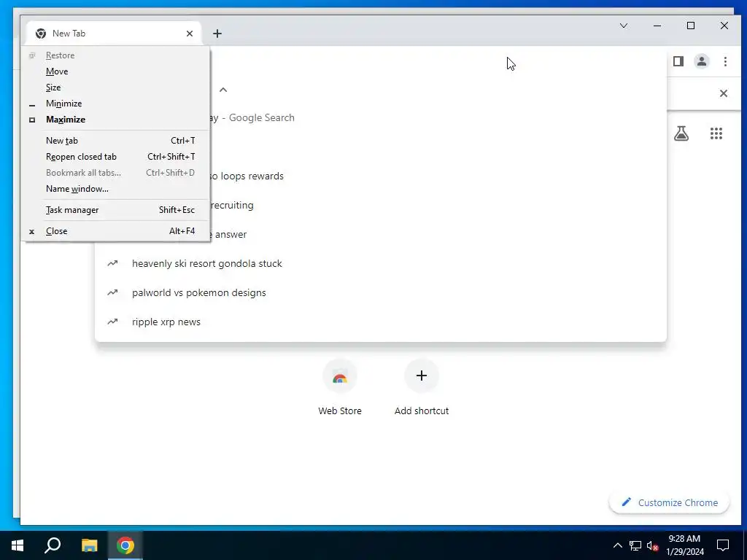Minimize the Chrome window
This screenshot has height=560, width=747.
657,26
